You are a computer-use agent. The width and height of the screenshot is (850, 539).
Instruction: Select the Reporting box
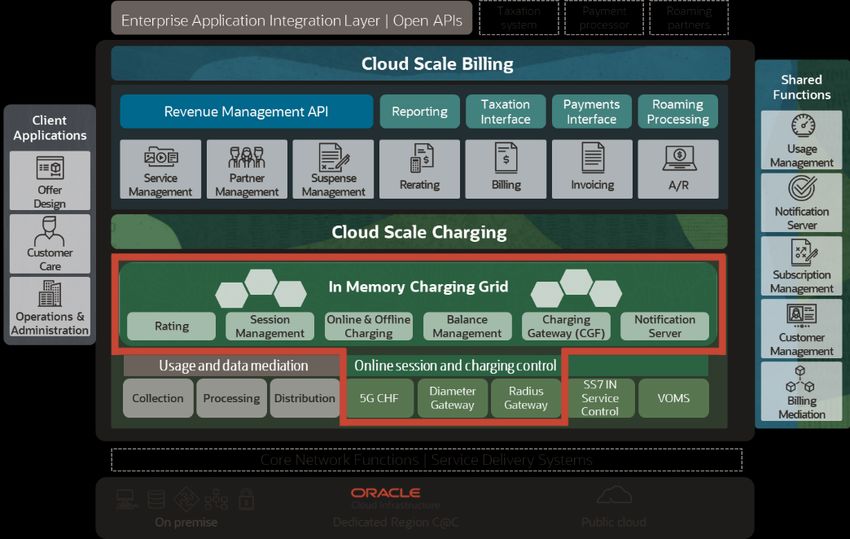[420, 112]
